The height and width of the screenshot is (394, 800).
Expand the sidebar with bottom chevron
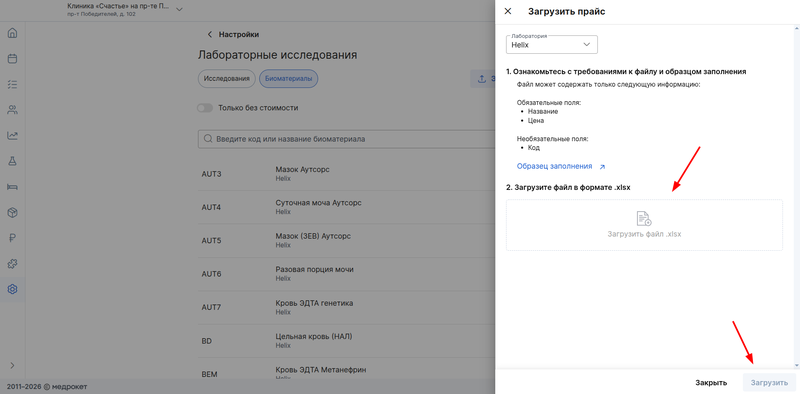point(13,365)
